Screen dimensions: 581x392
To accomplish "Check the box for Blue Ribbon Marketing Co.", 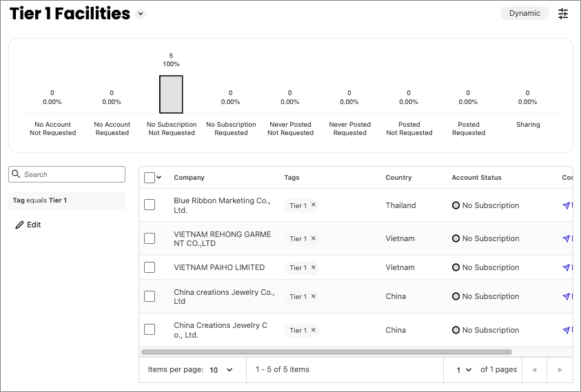I will tap(150, 205).
